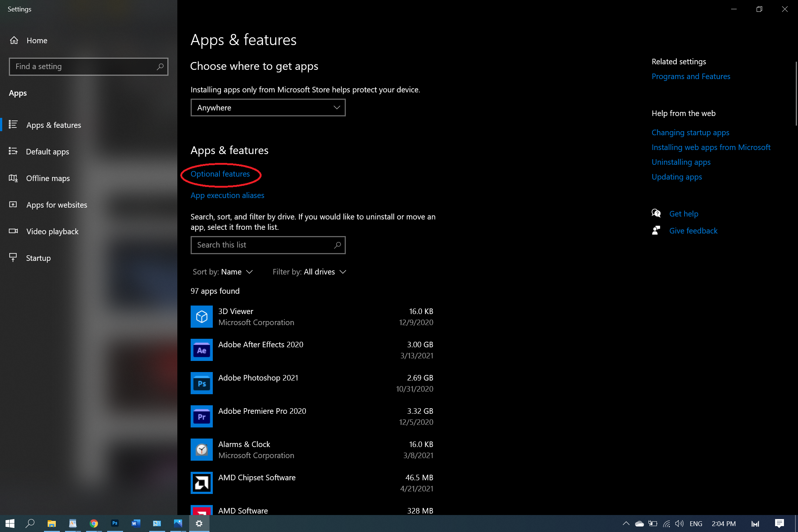Click AMD Software list entry name

243,511
